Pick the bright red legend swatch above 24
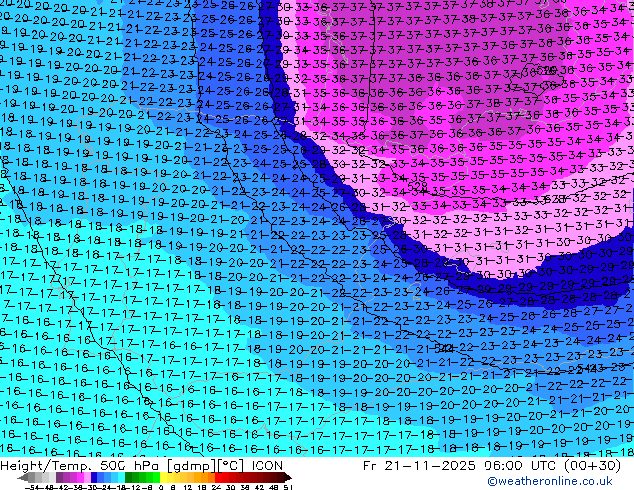Viewport: 634px width, 490px height. pos(218,477)
